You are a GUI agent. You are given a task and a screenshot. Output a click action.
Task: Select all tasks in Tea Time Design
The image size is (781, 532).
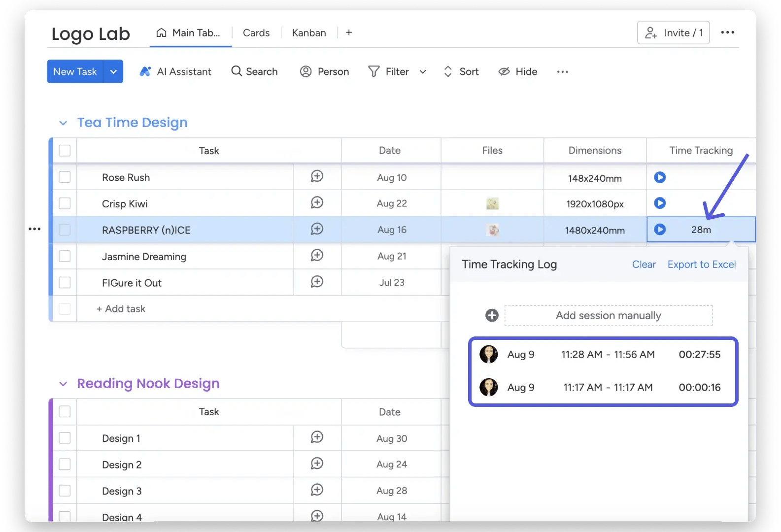click(65, 150)
